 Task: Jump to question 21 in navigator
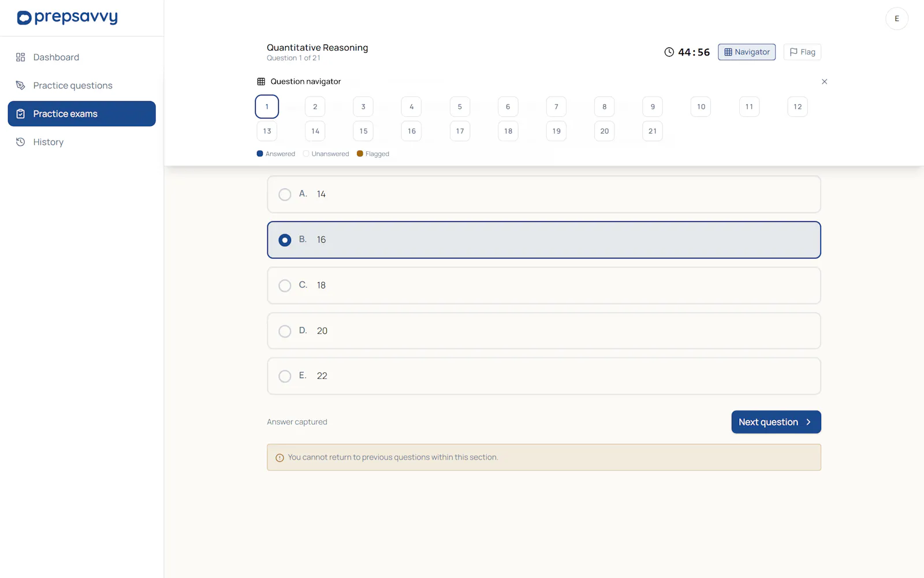(653, 131)
